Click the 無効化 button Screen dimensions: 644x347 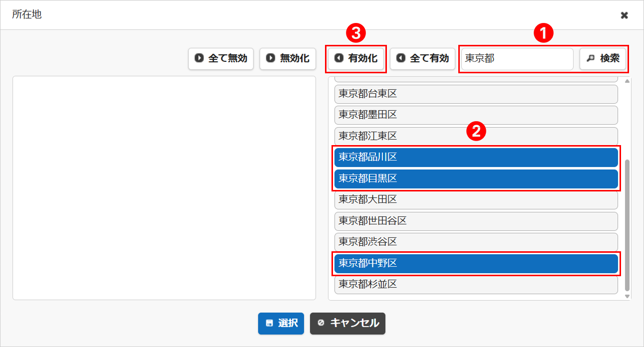click(x=288, y=58)
